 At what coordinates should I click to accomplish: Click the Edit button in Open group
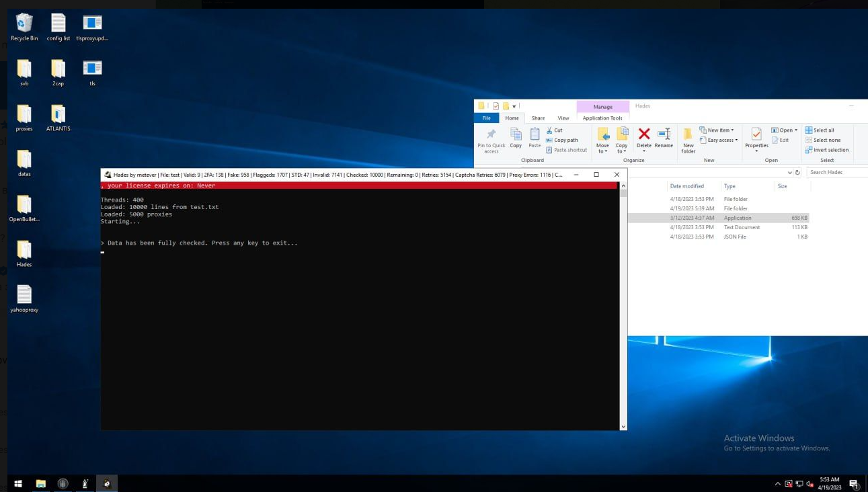tap(780, 140)
